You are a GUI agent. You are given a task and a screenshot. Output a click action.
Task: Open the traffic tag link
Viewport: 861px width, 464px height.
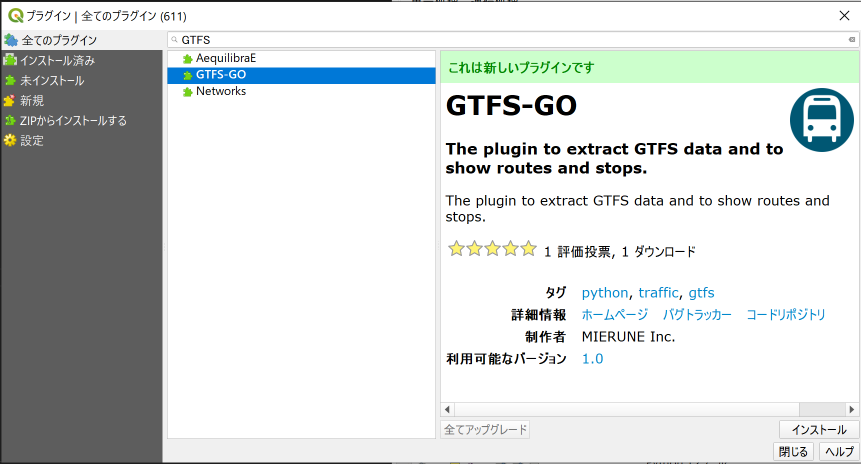658,293
